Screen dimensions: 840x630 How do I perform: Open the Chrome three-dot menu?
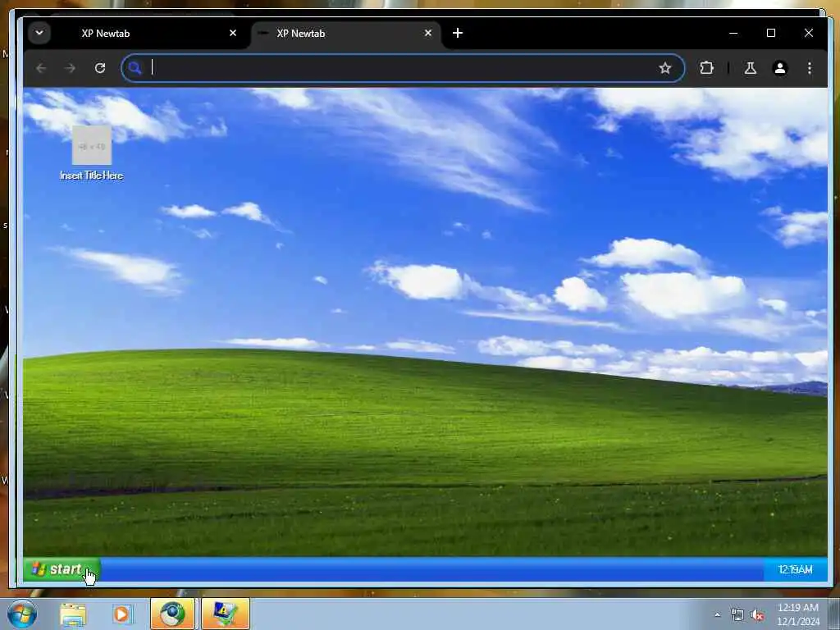click(x=810, y=68)
